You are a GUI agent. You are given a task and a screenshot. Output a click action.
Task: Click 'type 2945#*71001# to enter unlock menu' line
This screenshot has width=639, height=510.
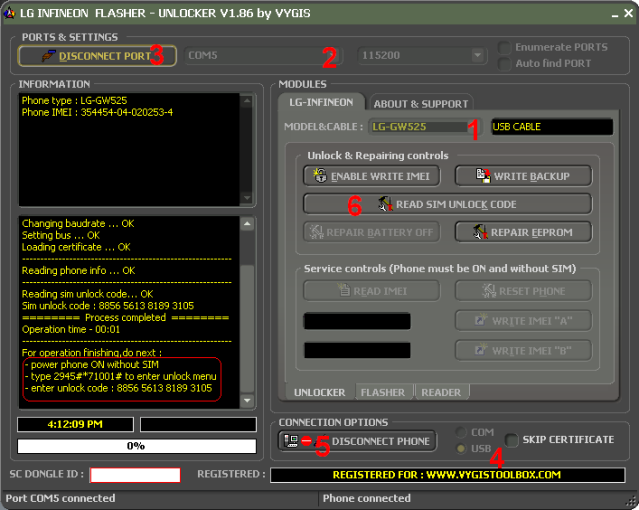tap(121, 376)
